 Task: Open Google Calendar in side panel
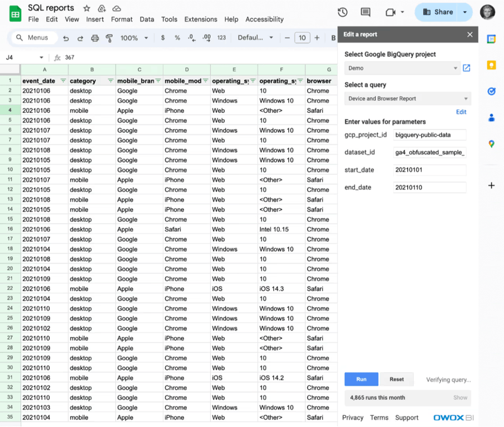491,39
